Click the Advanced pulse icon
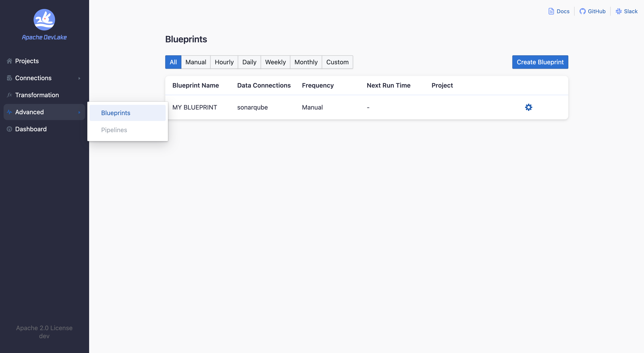 coord(9,112)
